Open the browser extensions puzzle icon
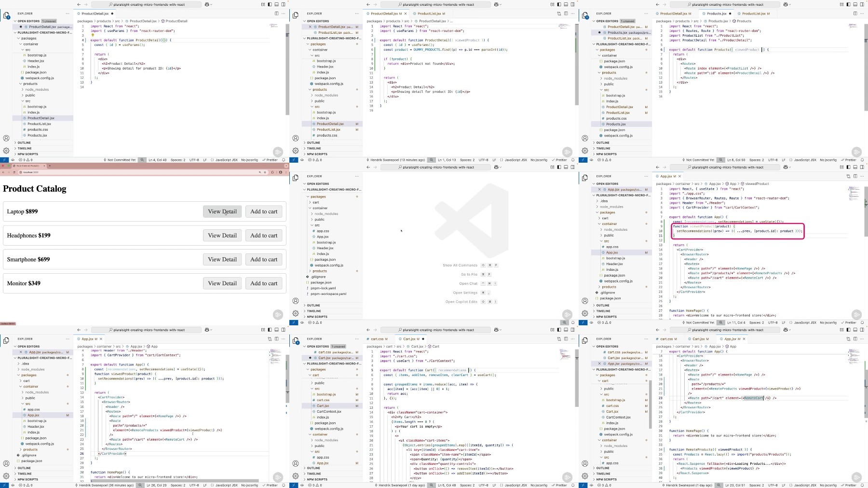868x488 pixels. click(x=272, y=172)
